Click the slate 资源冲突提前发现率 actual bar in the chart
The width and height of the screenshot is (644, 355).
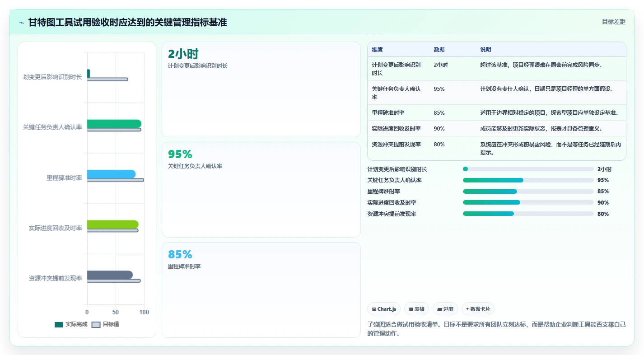click(x=110, y=275)
